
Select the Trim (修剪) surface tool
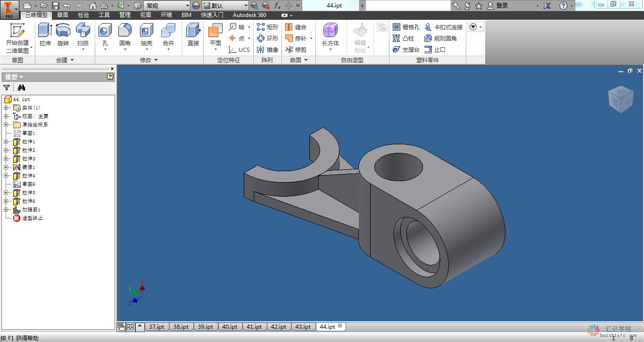click(296, 50)
